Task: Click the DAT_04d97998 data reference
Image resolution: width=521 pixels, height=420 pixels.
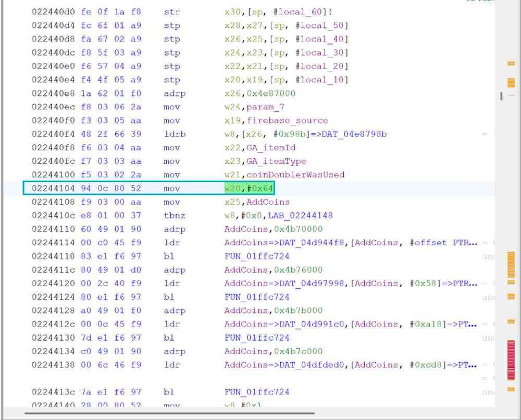Action: tap(312, 283)
